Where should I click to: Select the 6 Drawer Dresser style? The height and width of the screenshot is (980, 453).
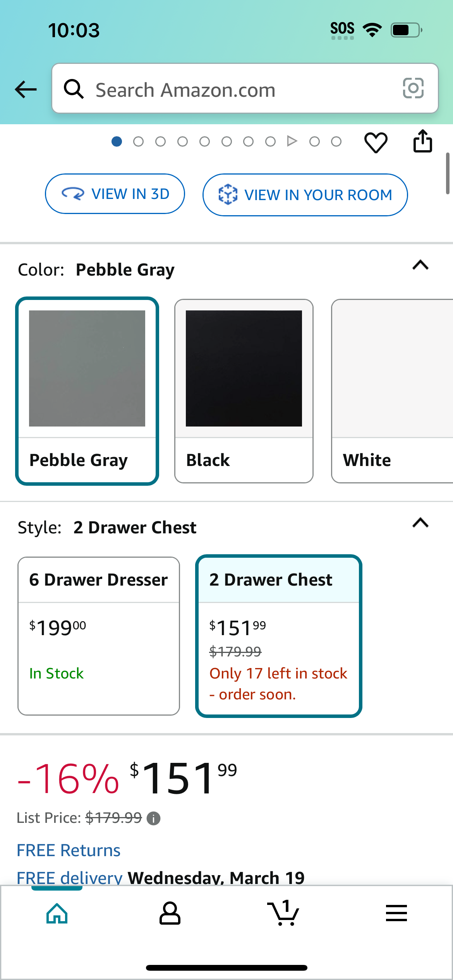[99, 636]
